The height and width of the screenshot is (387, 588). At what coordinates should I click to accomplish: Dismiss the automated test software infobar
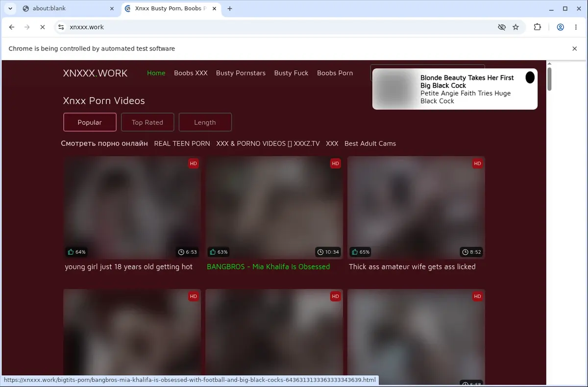[x=575, y=48]
